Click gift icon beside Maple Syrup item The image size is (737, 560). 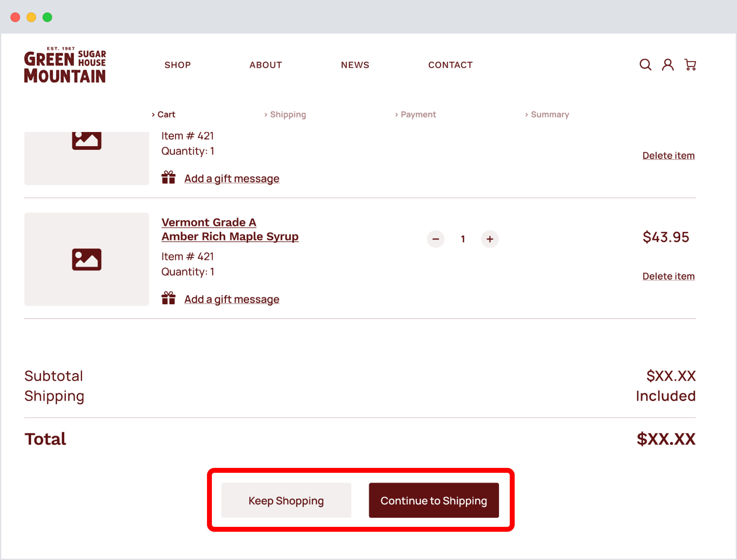tap(168, 298)
